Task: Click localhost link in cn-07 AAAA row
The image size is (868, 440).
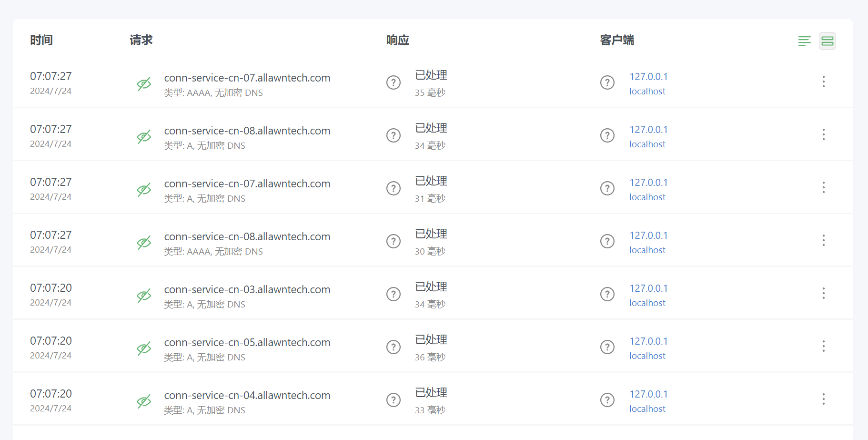Action: [x=647, y=91]
